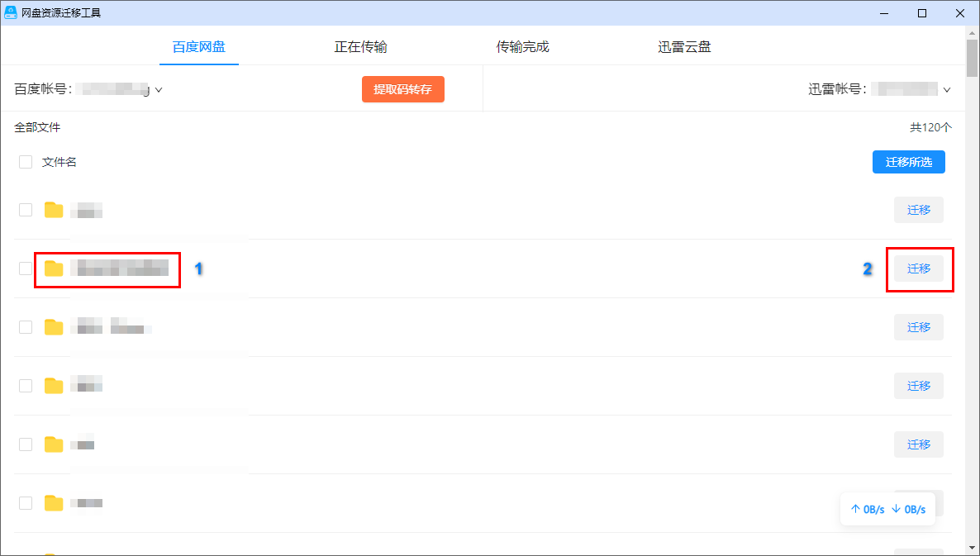Toggle the select-all checkbox beside 文件名
980x556 pixels.
(26, 163)
